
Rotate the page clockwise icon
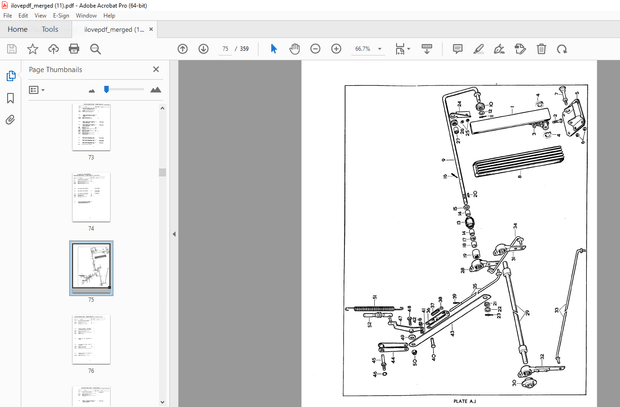(x=562, y=49)
